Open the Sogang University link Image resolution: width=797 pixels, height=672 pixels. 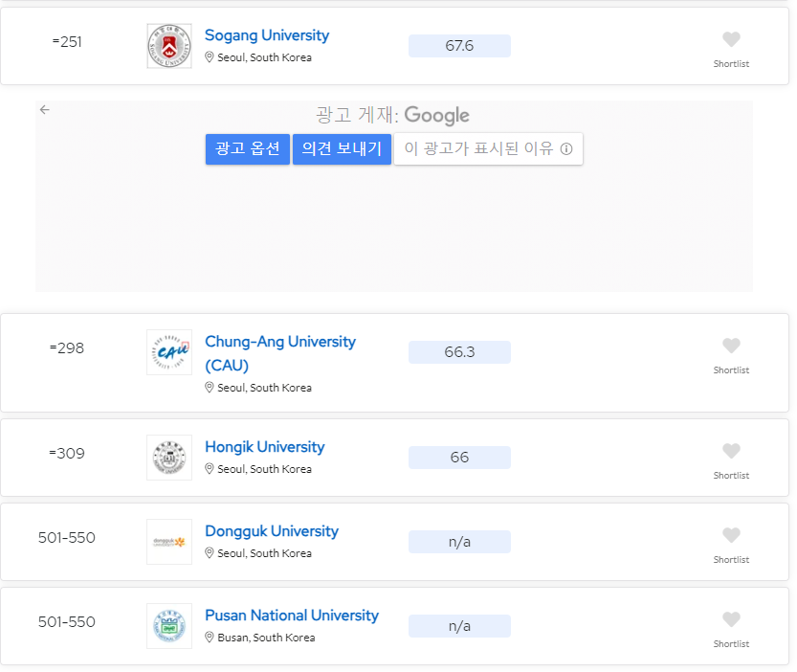click(x=267, y=35)
